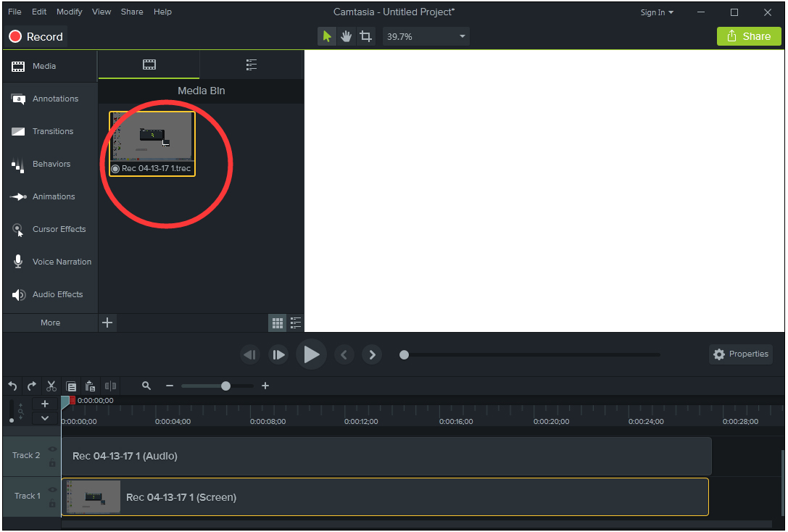Open the Animations panel
The width and height of the screenshot is (788, 532).
50,197
